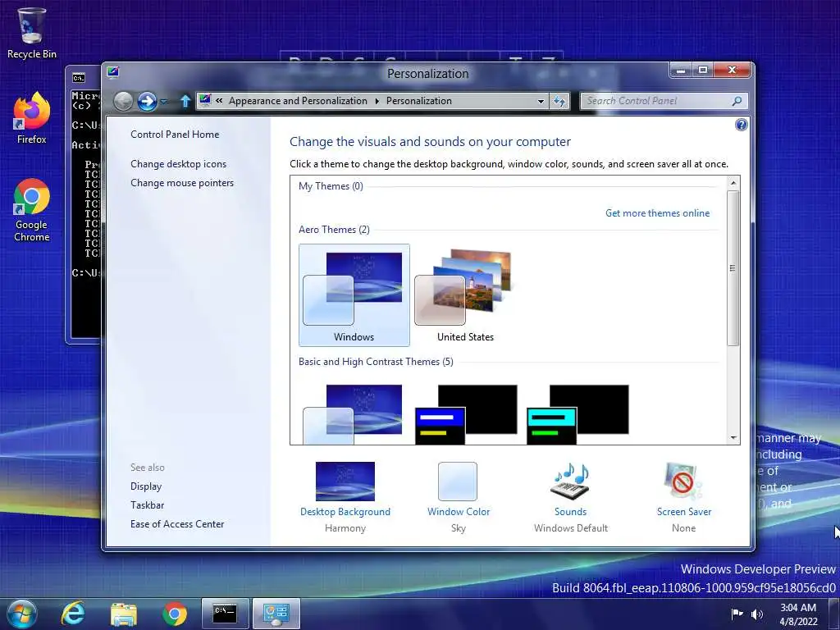
Task: Click the theme list scrollbar thumb
Action: click(x=733, y=268)
